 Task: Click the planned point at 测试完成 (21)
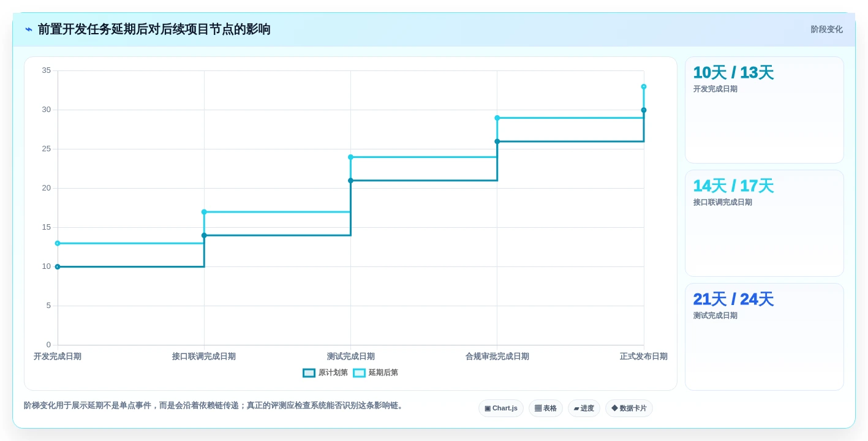350,181
